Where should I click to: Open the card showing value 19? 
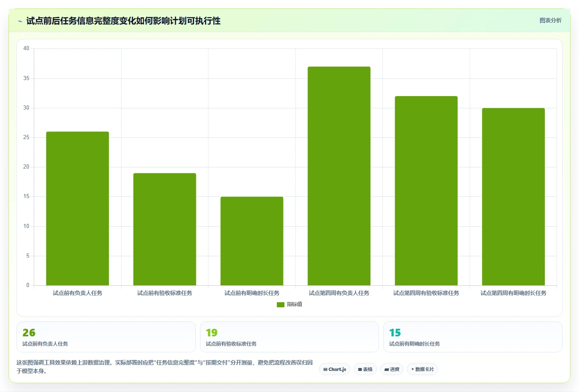click(289, 337)
